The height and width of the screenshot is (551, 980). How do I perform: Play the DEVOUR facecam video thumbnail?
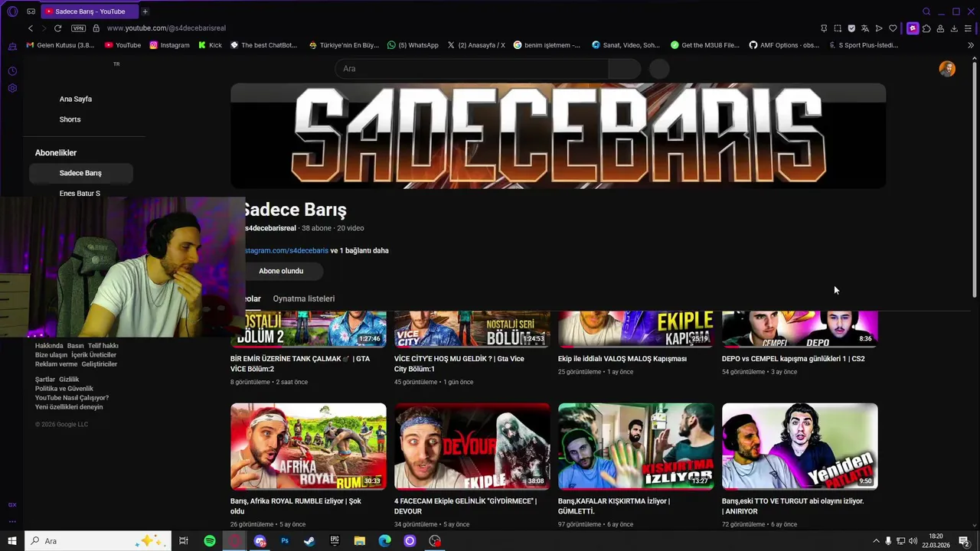pos(472,446)
